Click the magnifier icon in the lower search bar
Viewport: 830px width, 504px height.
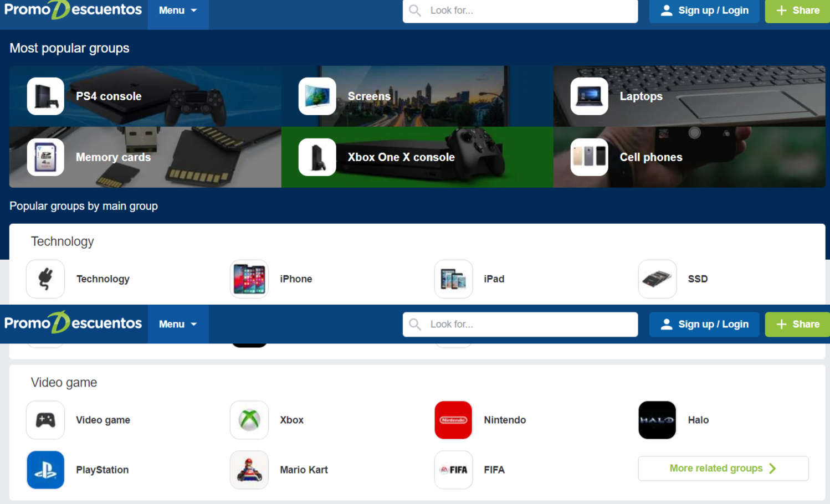[415, 324]
